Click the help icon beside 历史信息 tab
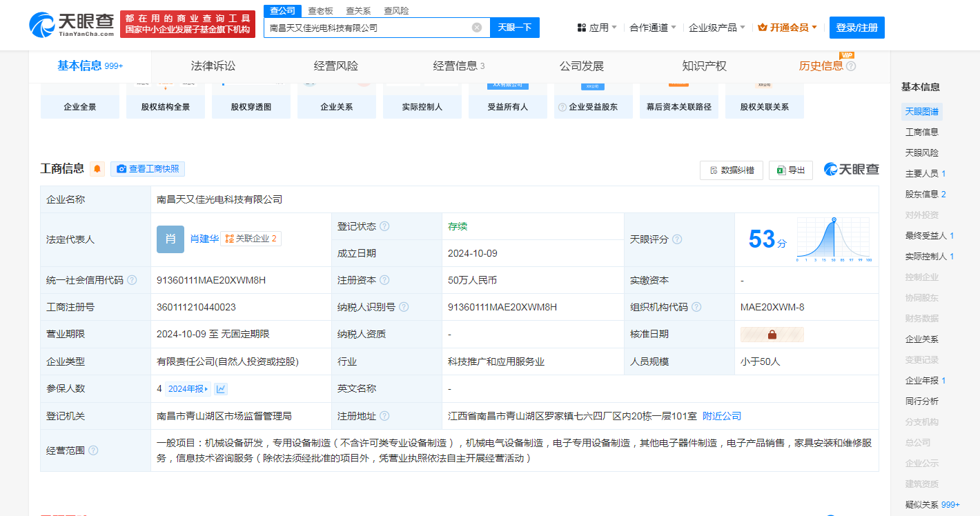The width and height of the screenshot is (980, 516). point(851,66)
